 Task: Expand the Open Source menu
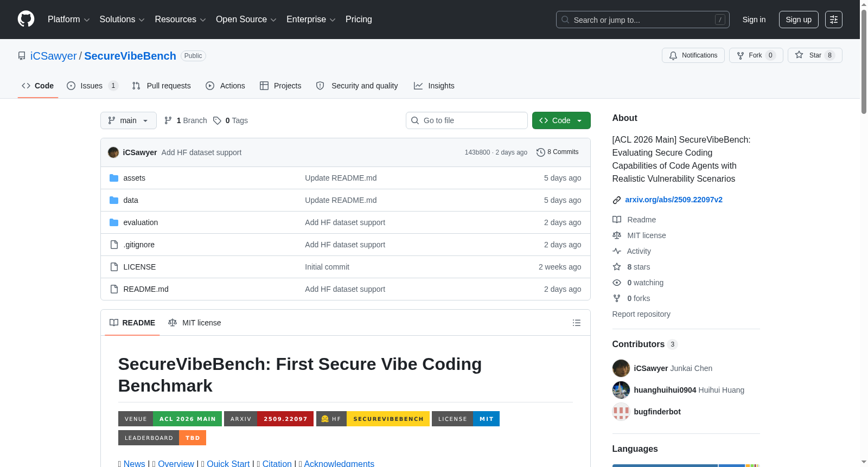[x=246, y=20]
